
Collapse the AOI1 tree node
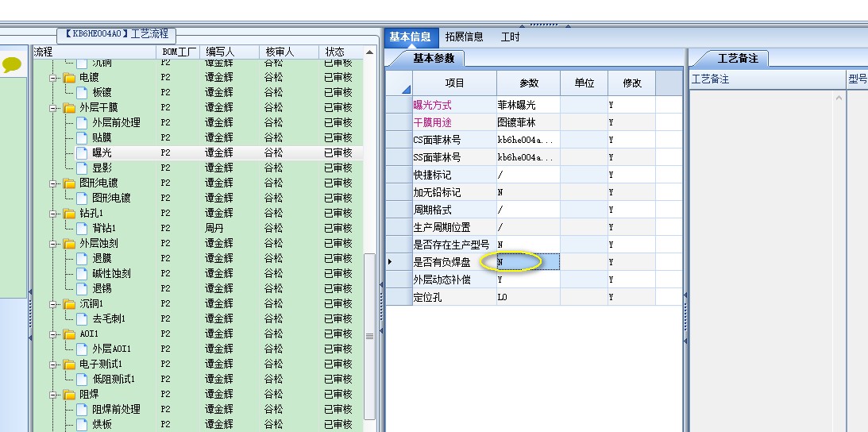pos(54,334)
